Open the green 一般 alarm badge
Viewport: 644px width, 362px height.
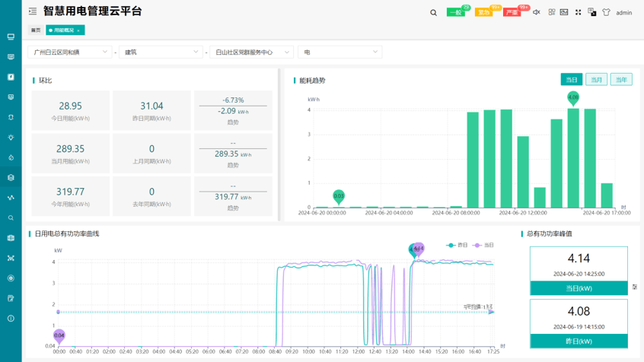point(456,12)
